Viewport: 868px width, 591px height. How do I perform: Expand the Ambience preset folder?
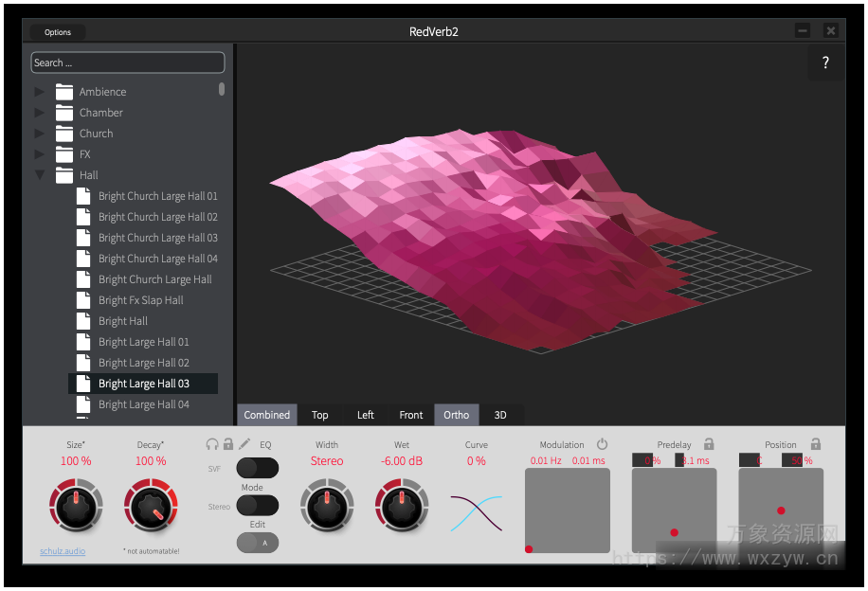(x=39, y=91)
